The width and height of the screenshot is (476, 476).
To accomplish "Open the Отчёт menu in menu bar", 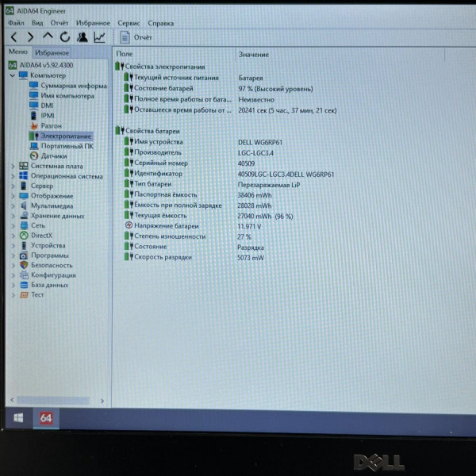I will tap(59, 23).
